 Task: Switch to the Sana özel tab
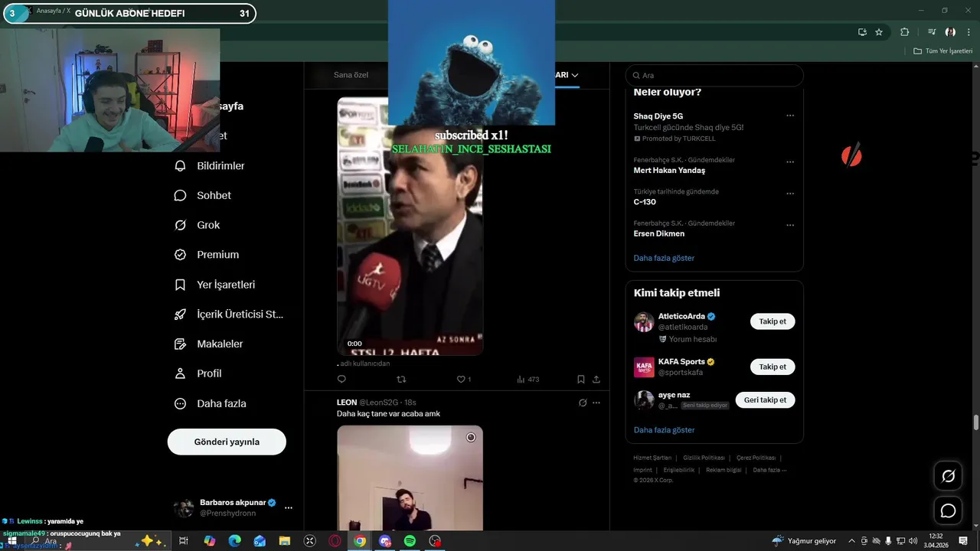(351, 75)
